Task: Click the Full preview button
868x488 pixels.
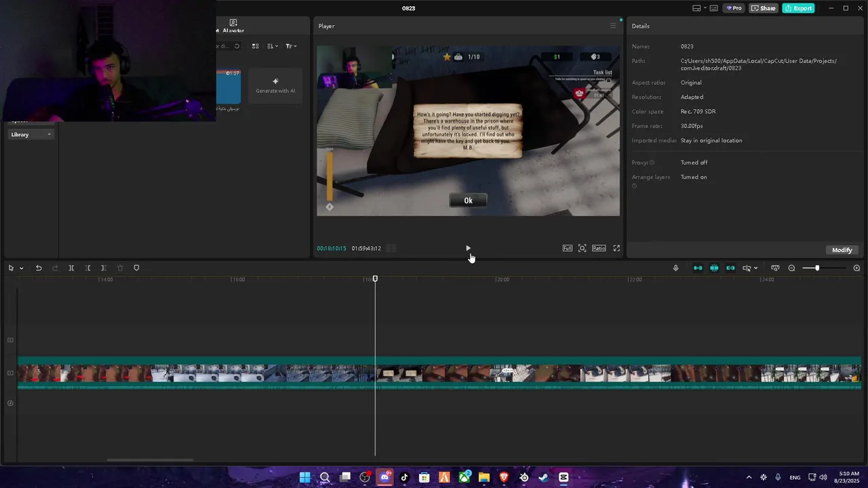Action: 568,248
